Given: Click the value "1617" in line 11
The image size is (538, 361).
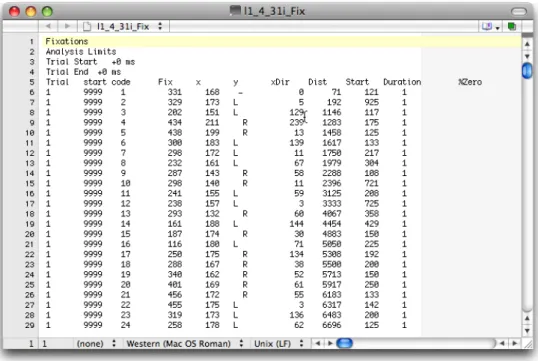Looking at the screenshot, I should click(x=332, y=143).
